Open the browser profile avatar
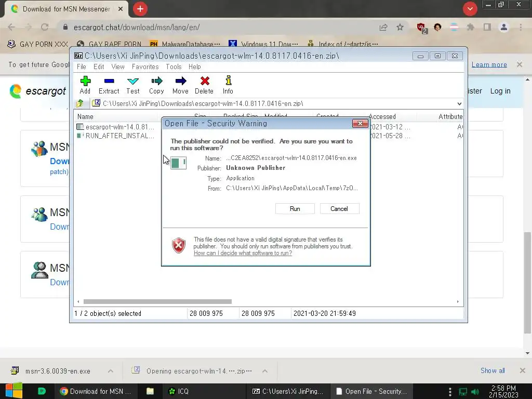Image resolution: width=532 pixels, height=399 pixels. (504, 27)
